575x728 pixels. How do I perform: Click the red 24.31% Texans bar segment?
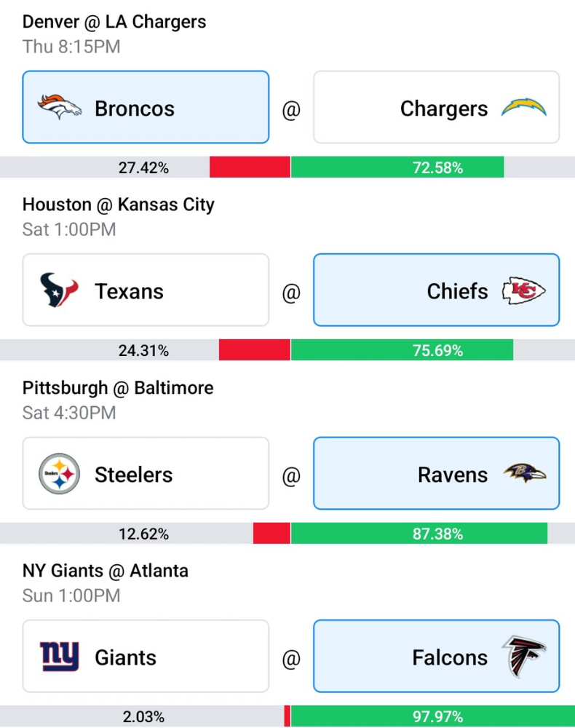tap(254, 350)
